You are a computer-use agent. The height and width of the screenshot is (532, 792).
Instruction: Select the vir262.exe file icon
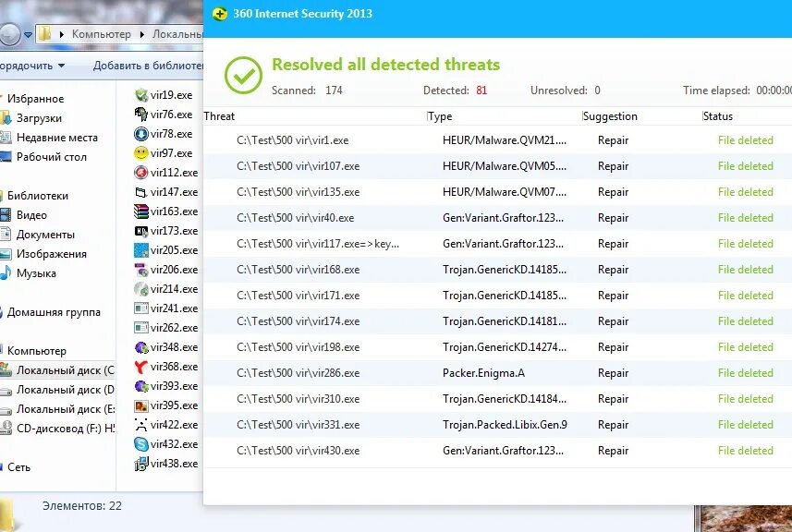coord(141,328)
